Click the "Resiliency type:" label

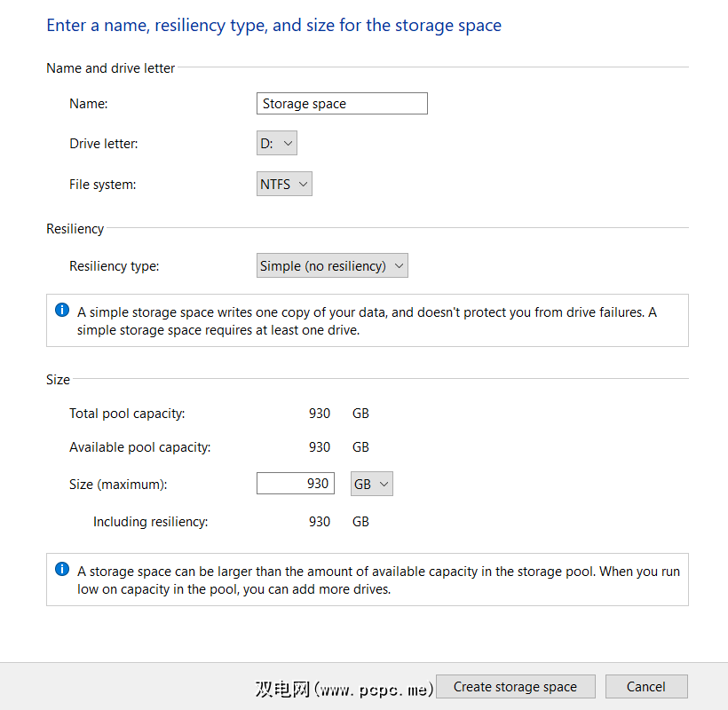click(115, 266)
